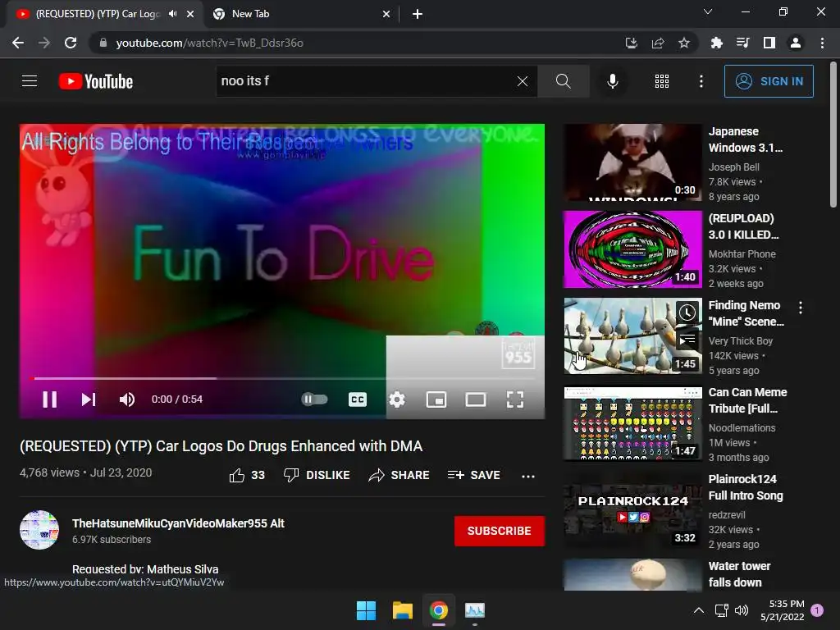Toggle the browser side panel
The width and height of the screenshot is (840, 630).
769,43
